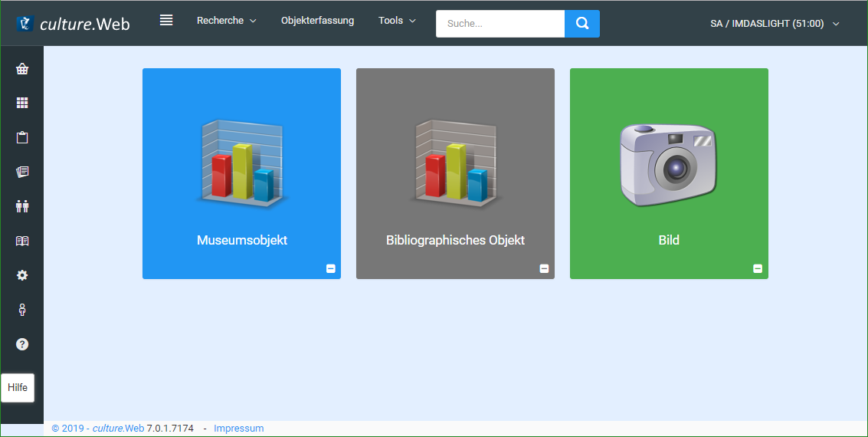The width and height of the screenshot is (868, 437).
Task: Open settings via the gear icon
Action: (22, 275)
